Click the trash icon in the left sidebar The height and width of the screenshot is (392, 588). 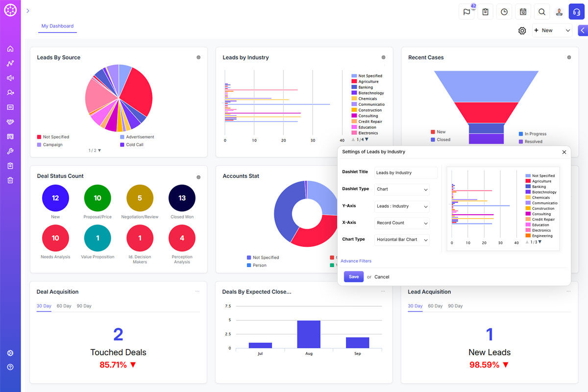point(10,180)
